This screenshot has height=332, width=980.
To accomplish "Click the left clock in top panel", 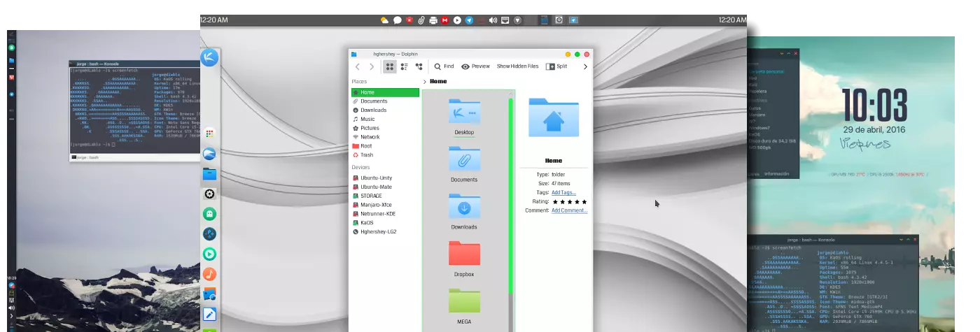I will (x=214, y=20).
